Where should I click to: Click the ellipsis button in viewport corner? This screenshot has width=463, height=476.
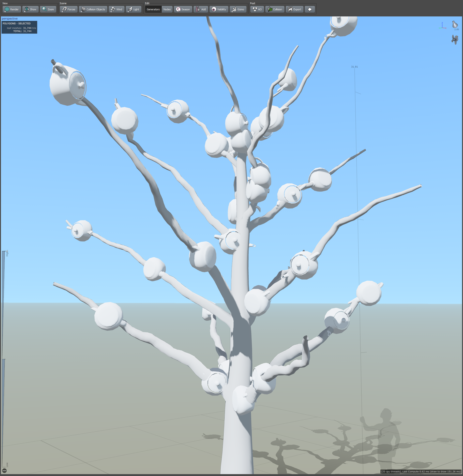[x=4, y=471]
